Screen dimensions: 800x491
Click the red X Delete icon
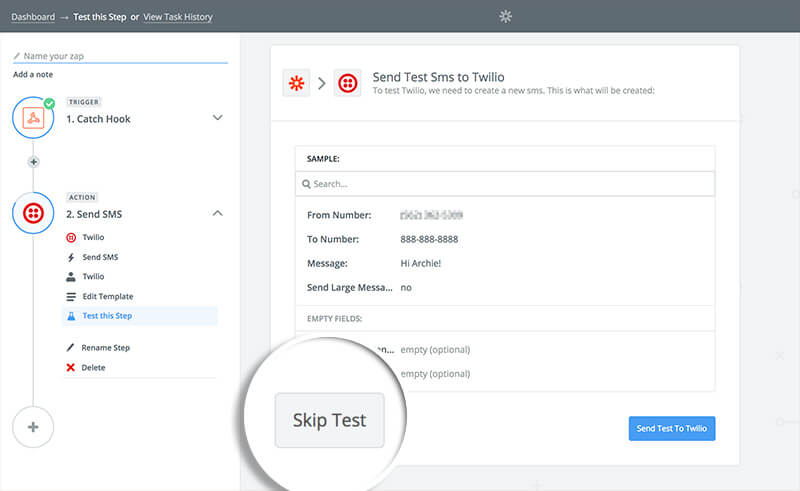(70, 367)
